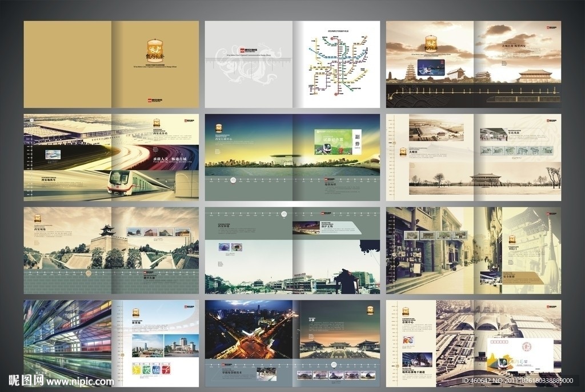The height and width of the screenshot is (392, 585).
Task: Select the 西安钟楼 heading
Action: (224, 226)
